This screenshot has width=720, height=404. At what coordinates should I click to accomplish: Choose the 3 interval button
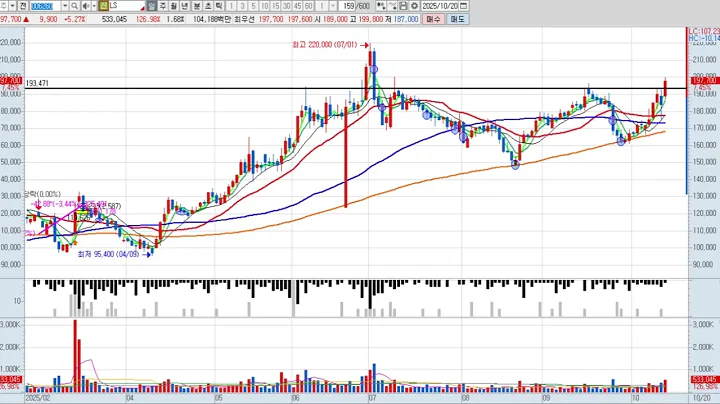[242, 6]
